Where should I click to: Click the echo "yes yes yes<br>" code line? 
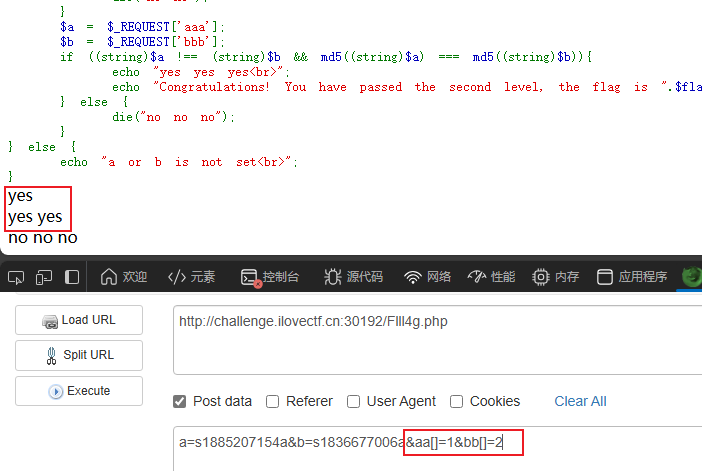pyautogui.click(x=201, y=72)
